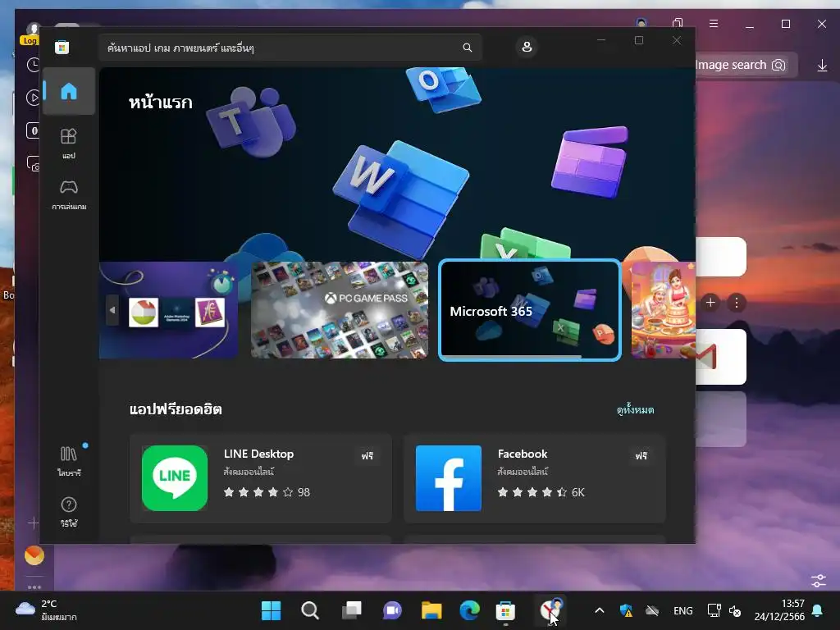Open the Store account profile button
The width and height of the screenshot is (840, 630).
[527, 47]
